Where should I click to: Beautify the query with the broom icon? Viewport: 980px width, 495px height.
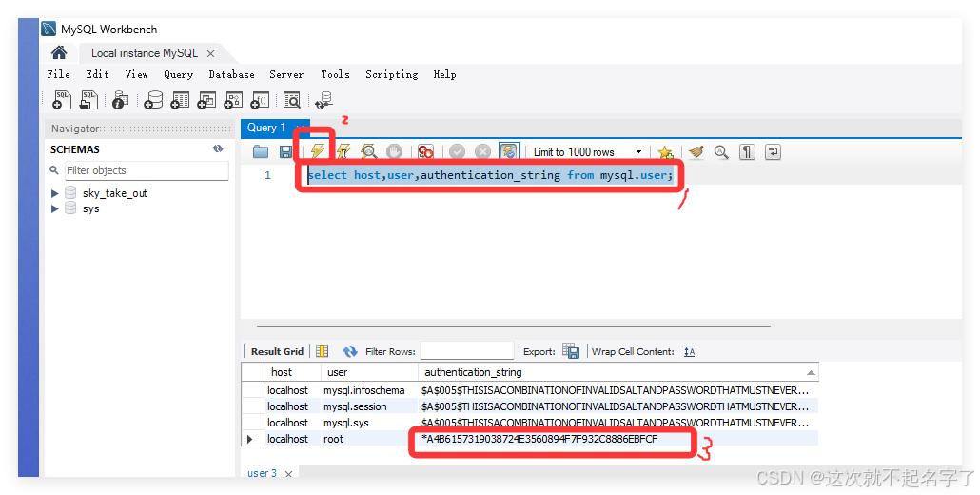[696, 151]
